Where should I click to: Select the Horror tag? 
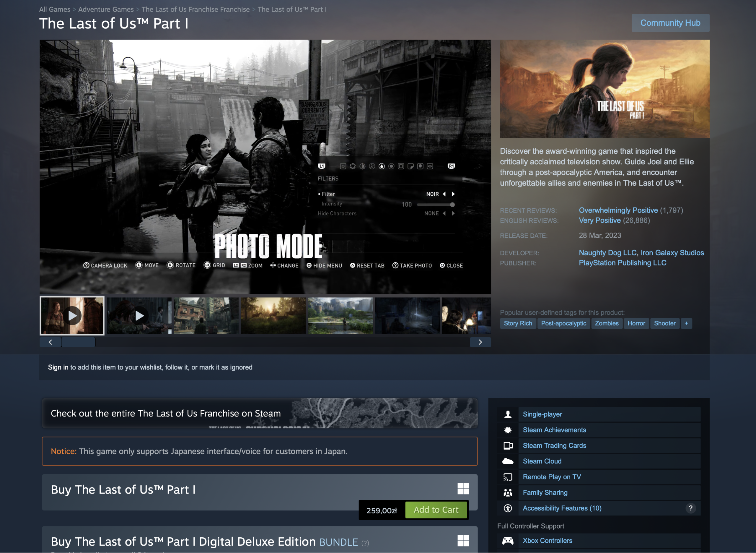click(x=636, y=323)
